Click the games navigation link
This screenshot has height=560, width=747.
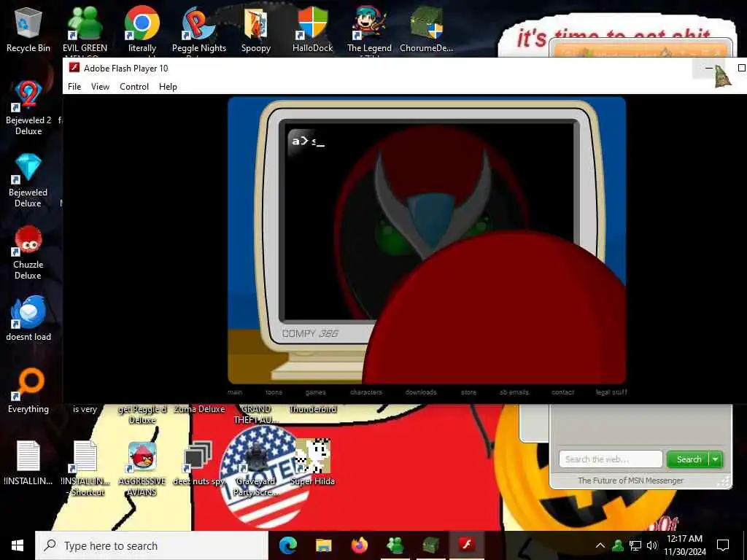(316, 392)
